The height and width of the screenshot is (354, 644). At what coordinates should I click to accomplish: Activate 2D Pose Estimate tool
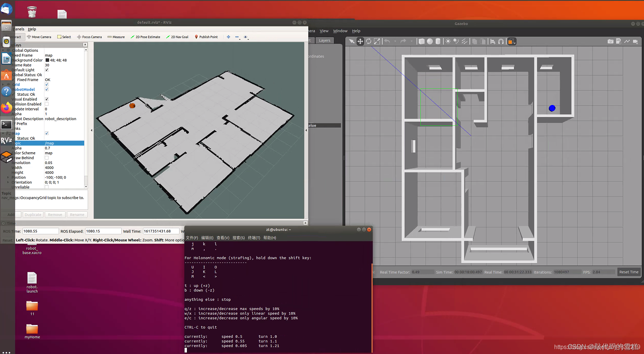pos(146,37)
